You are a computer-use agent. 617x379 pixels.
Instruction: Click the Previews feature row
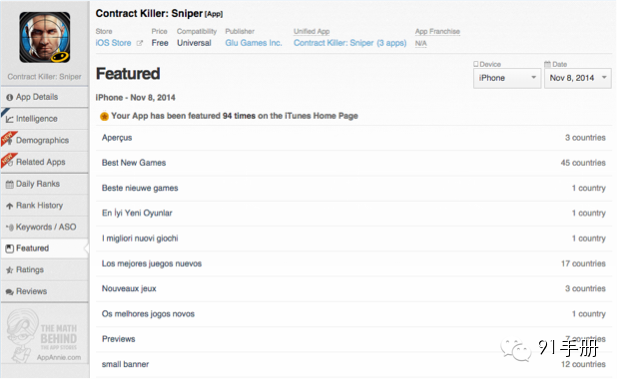353,339
